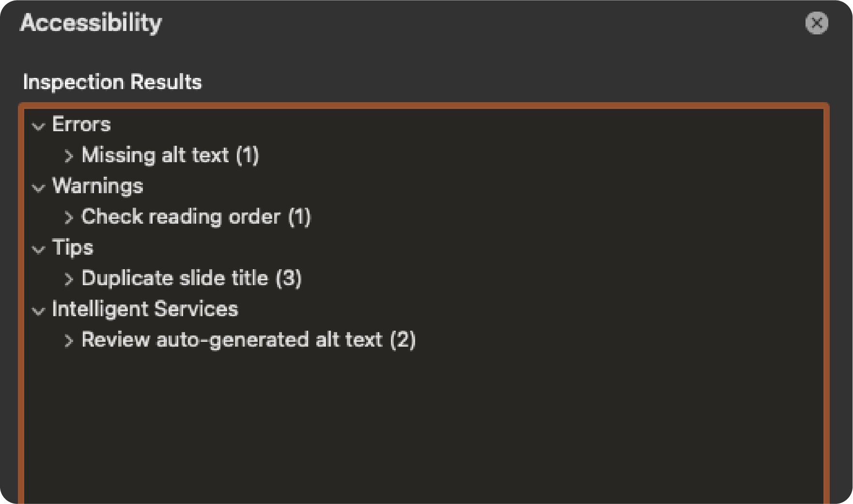
Task: Expand the Duplicate slide title arrow
Action: coord(69,279)
